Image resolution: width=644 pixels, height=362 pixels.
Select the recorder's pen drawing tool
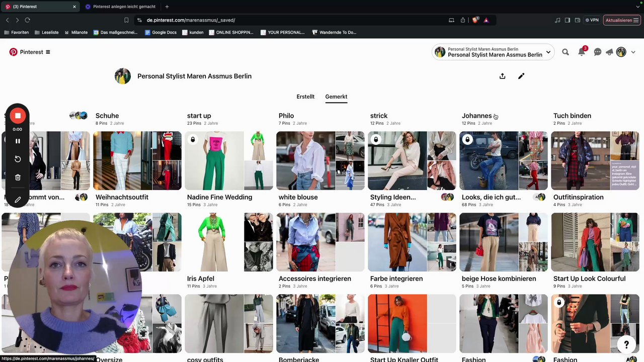pos(18,200)
